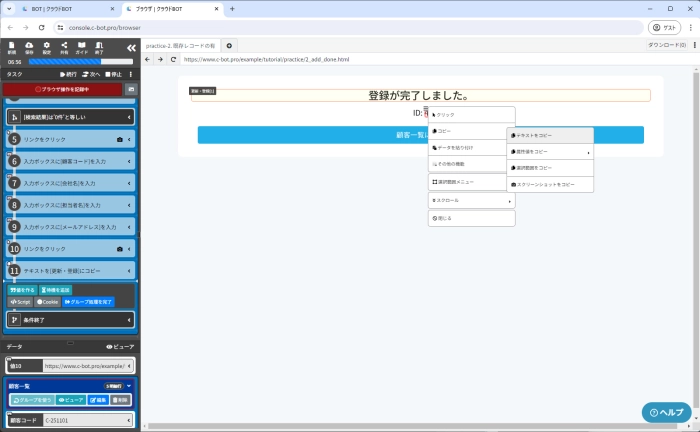The height and width of the screenshot is (432, 700).
Task: Click the camera icon on step 10
Action: click(x=120, y=248)
